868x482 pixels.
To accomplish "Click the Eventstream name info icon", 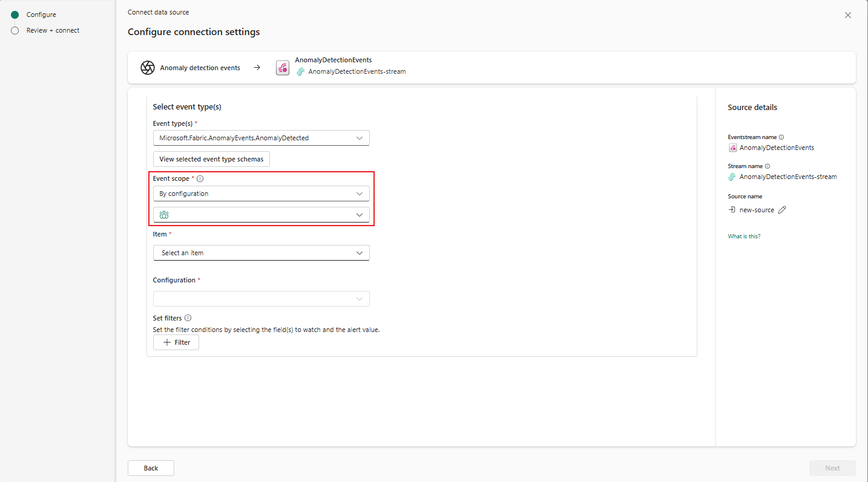I will pyautogui.click(x=781, y=137).
